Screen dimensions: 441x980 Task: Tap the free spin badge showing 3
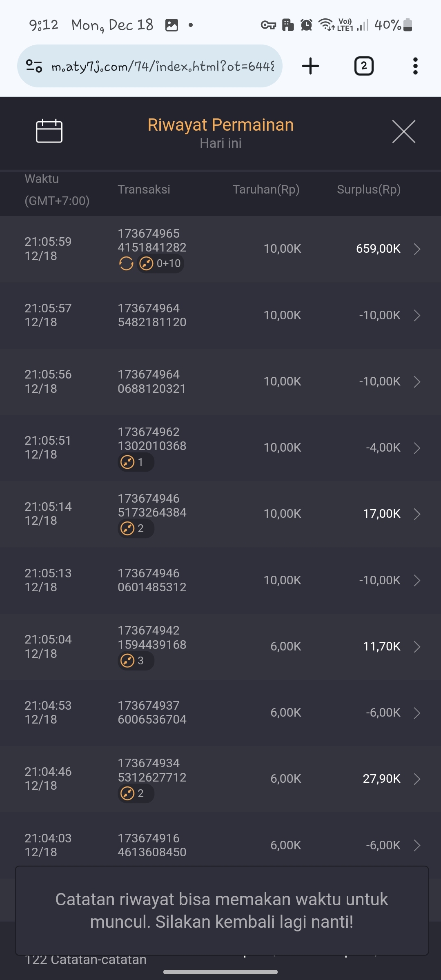coord(136,661)
